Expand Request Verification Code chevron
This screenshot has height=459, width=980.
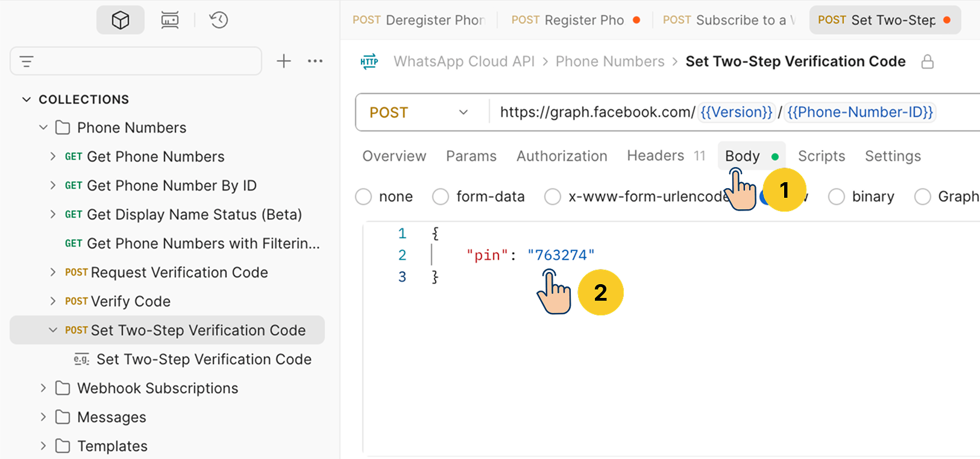53,272
